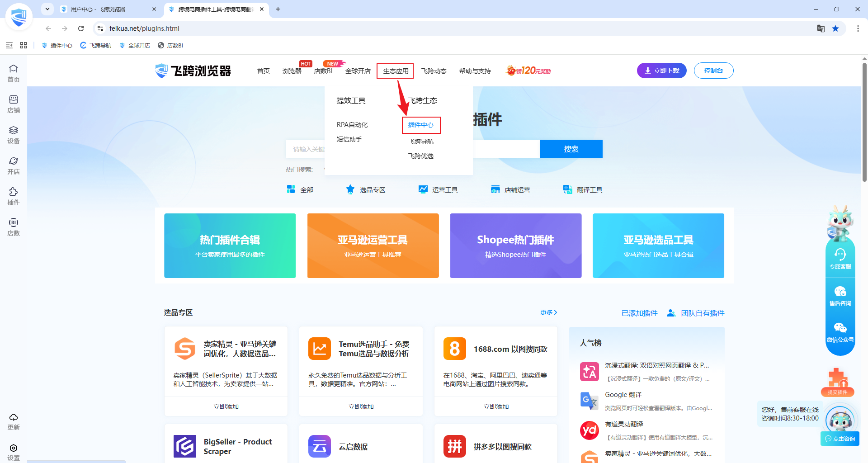Open the 店数 BI sidebar icon
Image resolution: width=868 pixels, height=463 pixels.
(14, 227)
